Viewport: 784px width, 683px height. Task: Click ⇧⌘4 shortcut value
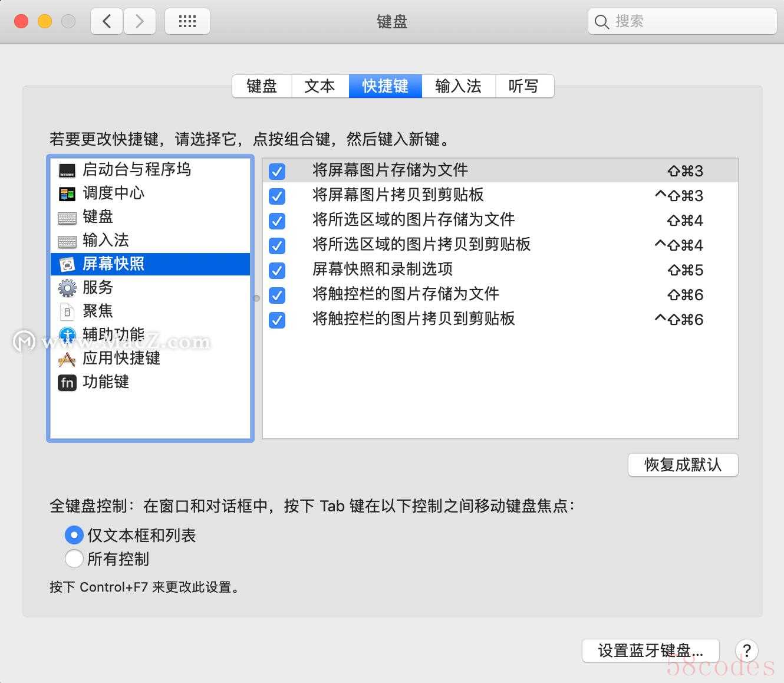(x=686, y=221)
